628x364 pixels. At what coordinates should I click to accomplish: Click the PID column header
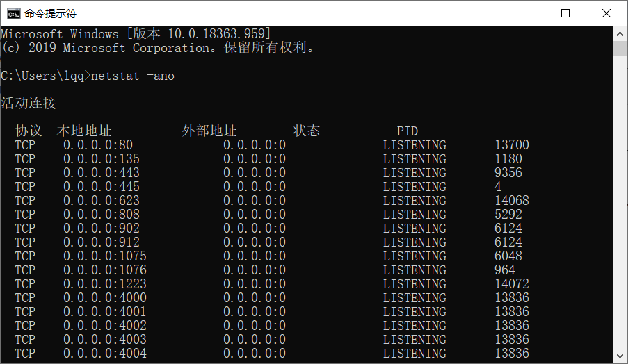[408, 131]
